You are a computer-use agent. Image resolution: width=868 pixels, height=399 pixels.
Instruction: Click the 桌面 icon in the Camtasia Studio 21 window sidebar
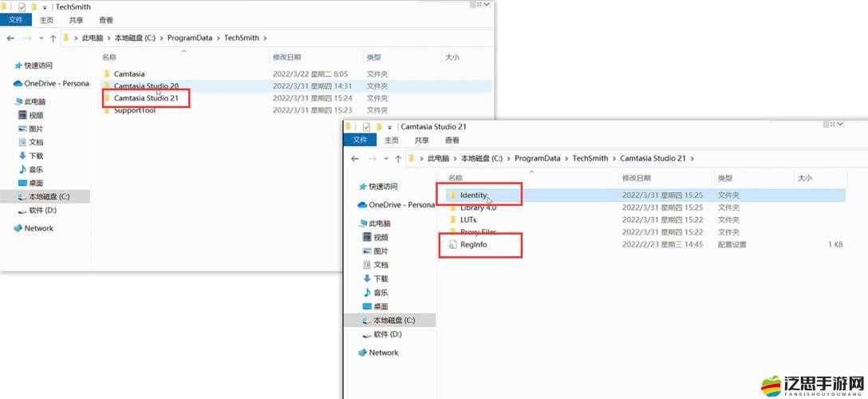(367, 306)
